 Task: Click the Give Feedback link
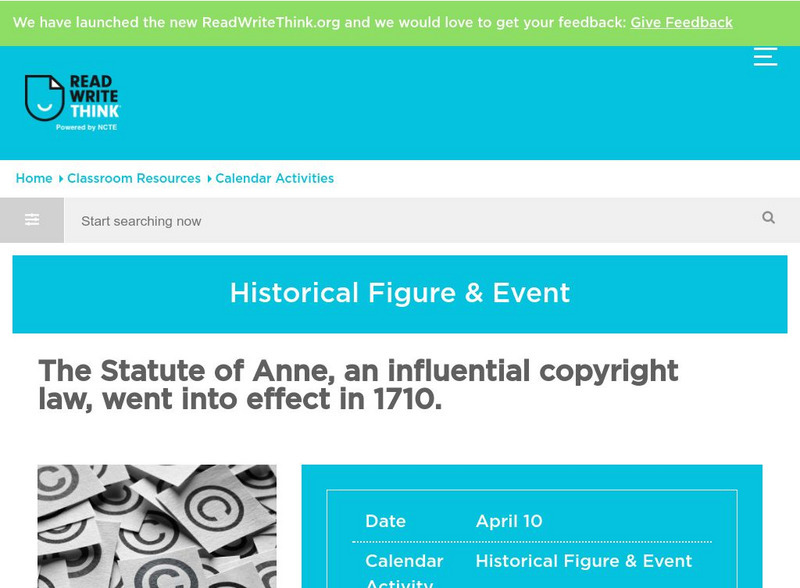point(681,22)
